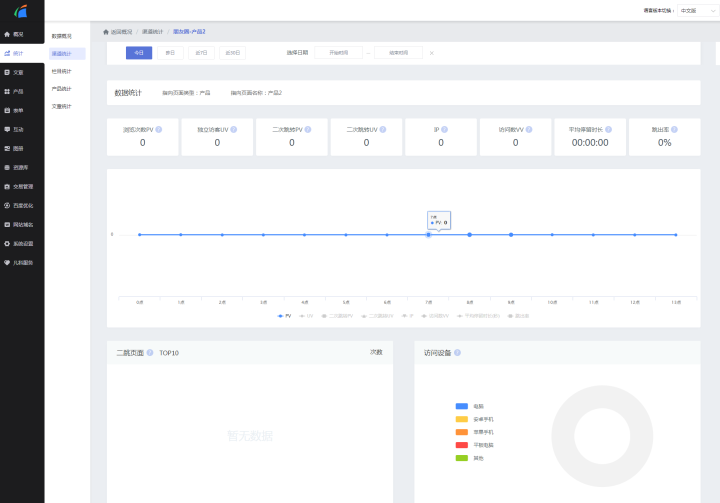
Task: Click help icon next to 访问数VV
Action: coord(529,130)
